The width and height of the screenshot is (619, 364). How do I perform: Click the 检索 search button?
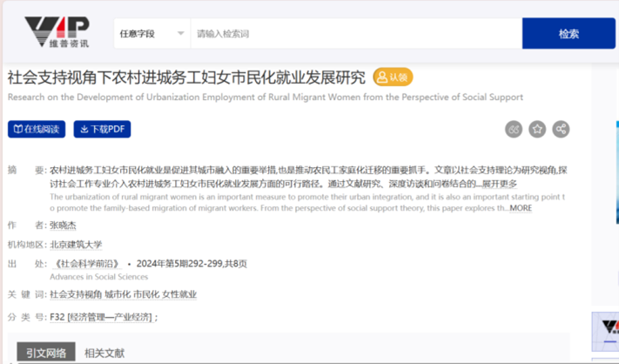(x=569, y=34)
